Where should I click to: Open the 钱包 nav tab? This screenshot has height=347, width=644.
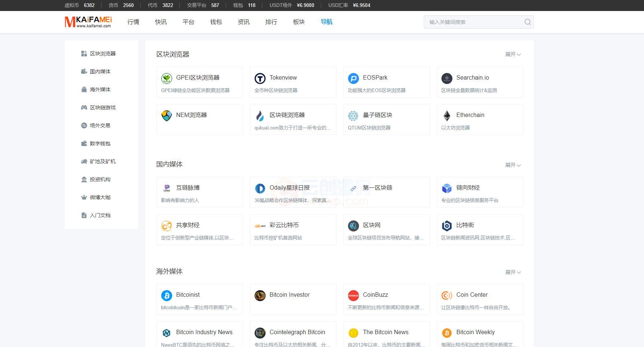pyautogui.click(x=216, y=22)
